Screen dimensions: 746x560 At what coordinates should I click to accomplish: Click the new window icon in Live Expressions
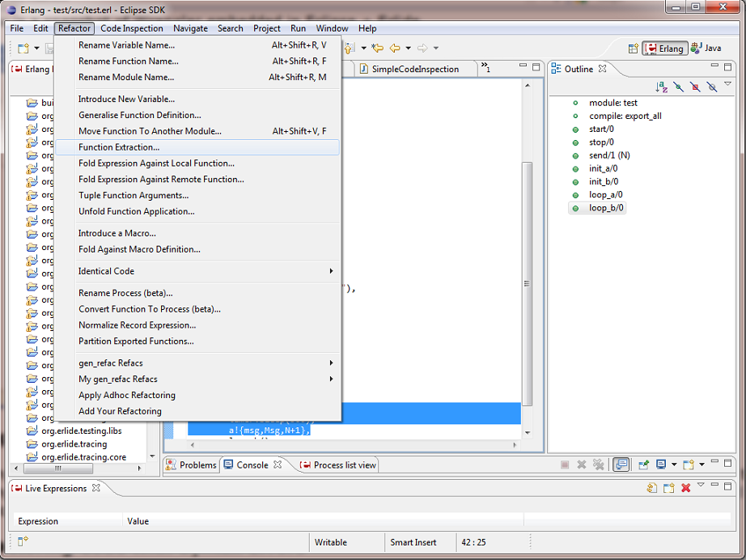(669, 488)
